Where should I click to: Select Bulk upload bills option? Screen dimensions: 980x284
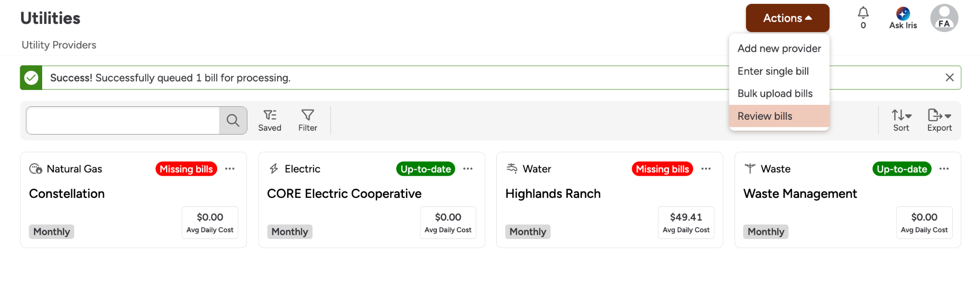point(775,93)
